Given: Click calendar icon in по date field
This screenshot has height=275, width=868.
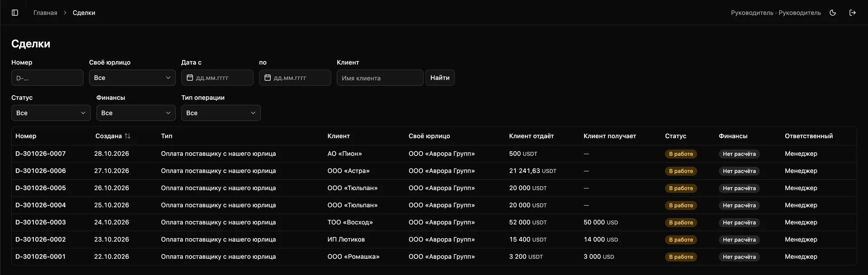Looking at the screenshot, I should [x=268, y=78].
